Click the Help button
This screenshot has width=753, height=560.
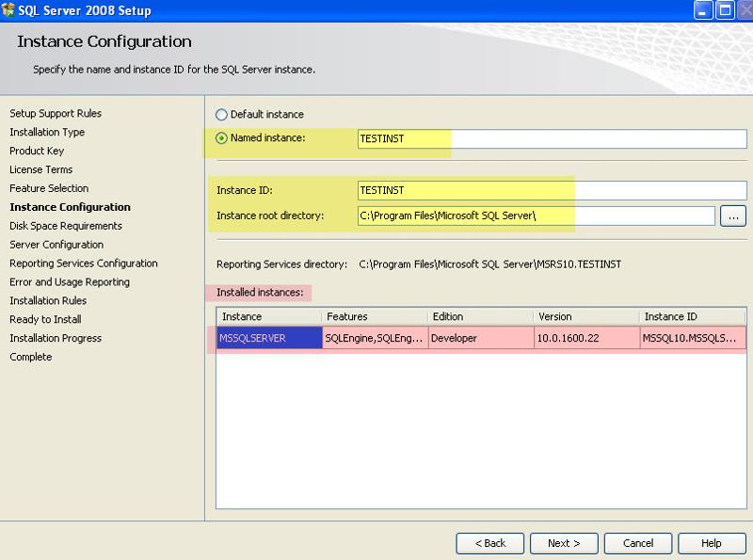click(712, 543)
